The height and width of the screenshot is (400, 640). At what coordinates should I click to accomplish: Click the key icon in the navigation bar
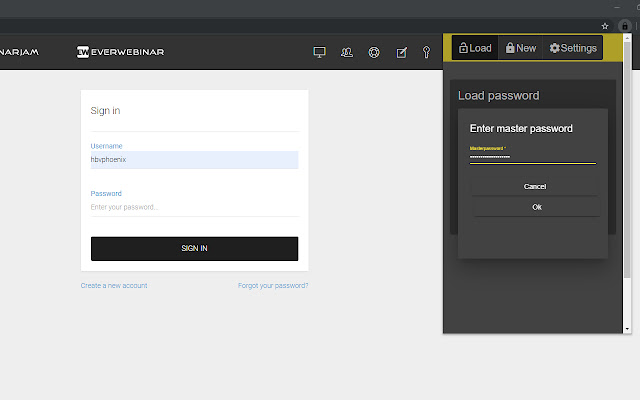click(x=426, y=52)
